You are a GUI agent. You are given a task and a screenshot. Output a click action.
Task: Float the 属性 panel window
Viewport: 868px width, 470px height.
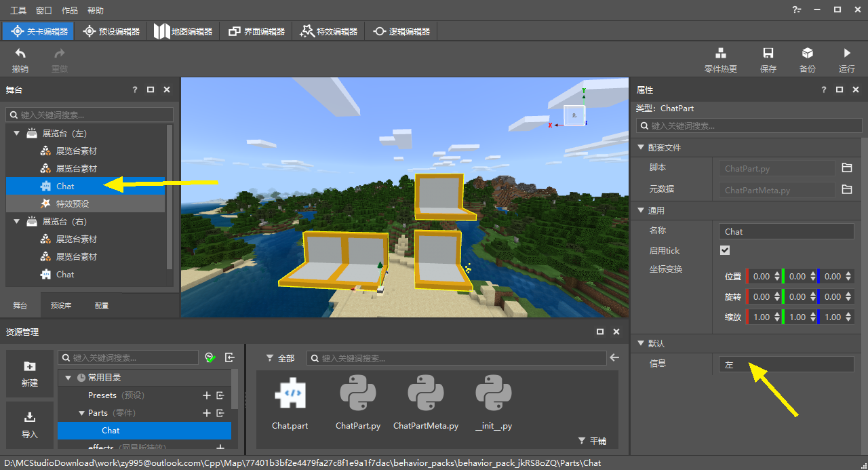pyautogui.click(x=840, y=90)
